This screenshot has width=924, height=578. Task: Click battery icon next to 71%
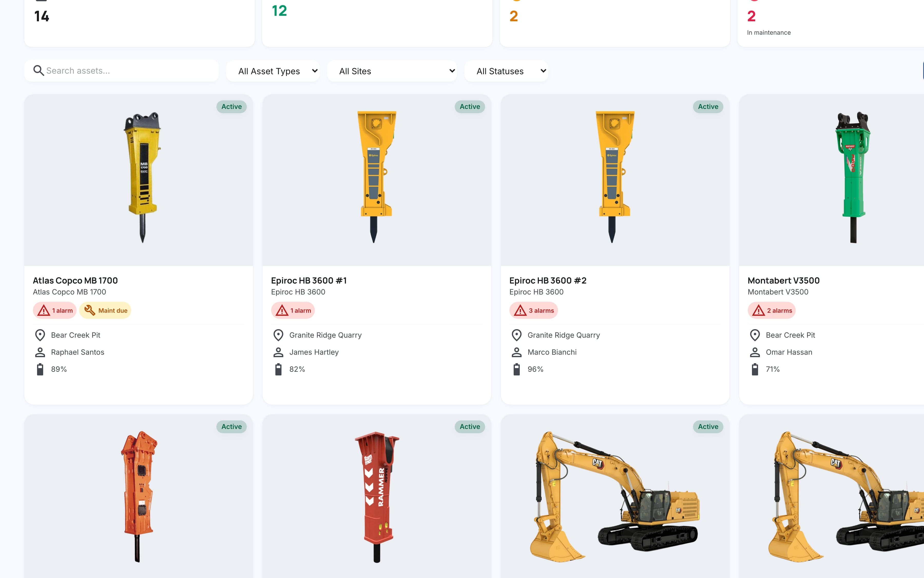755,369
